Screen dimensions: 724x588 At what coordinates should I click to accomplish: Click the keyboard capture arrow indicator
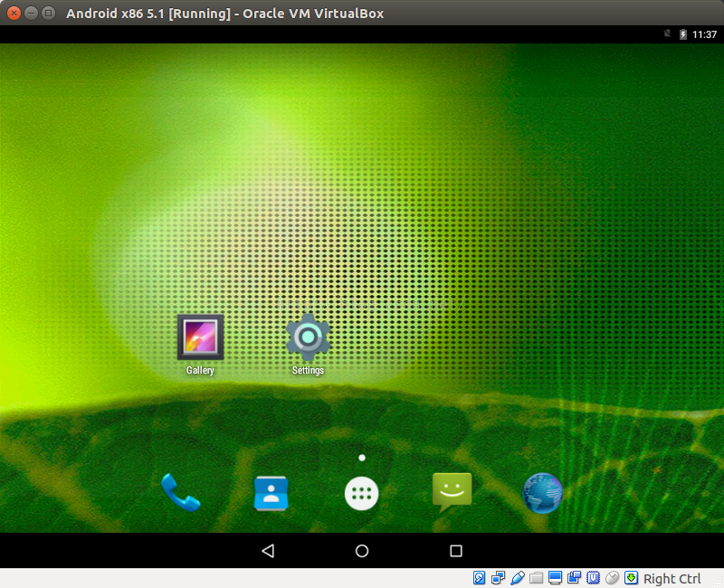(631, 578)
